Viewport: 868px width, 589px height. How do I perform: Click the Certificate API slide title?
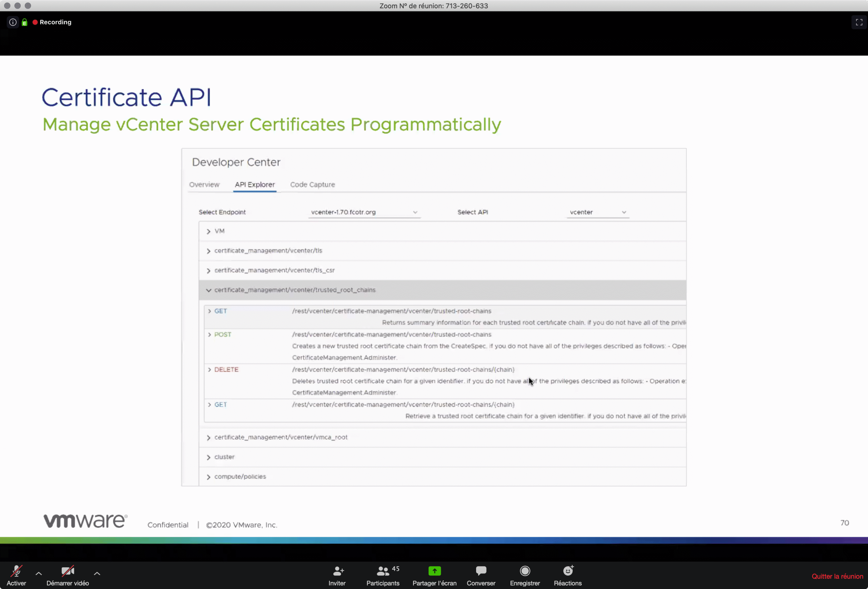pyautogui.click(x=126, y=97)
